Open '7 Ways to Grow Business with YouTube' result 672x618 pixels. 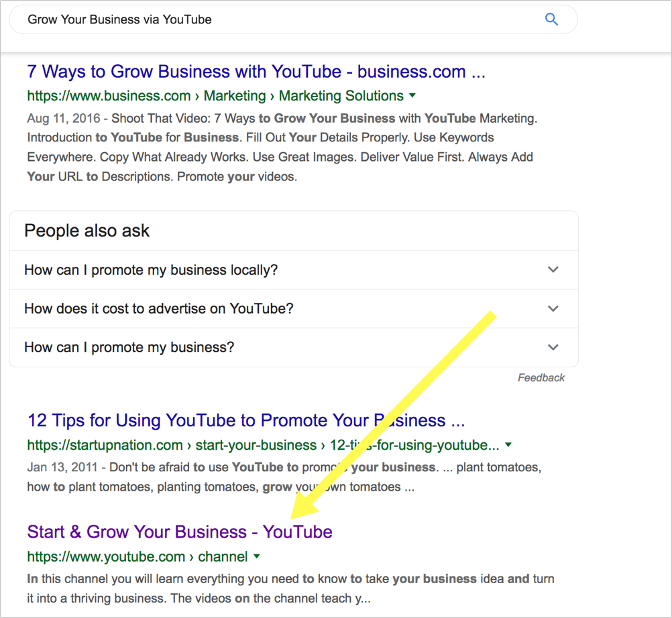click(256, 72)
